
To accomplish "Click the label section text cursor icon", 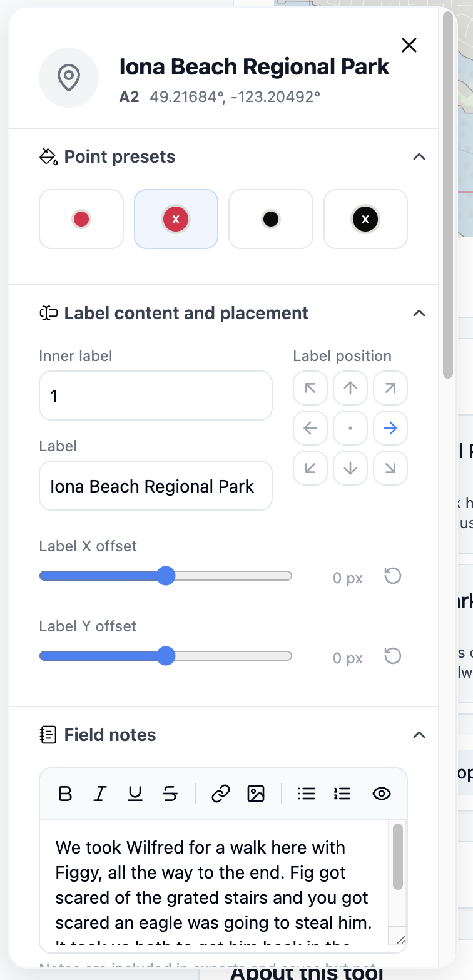I will [48, 313].
